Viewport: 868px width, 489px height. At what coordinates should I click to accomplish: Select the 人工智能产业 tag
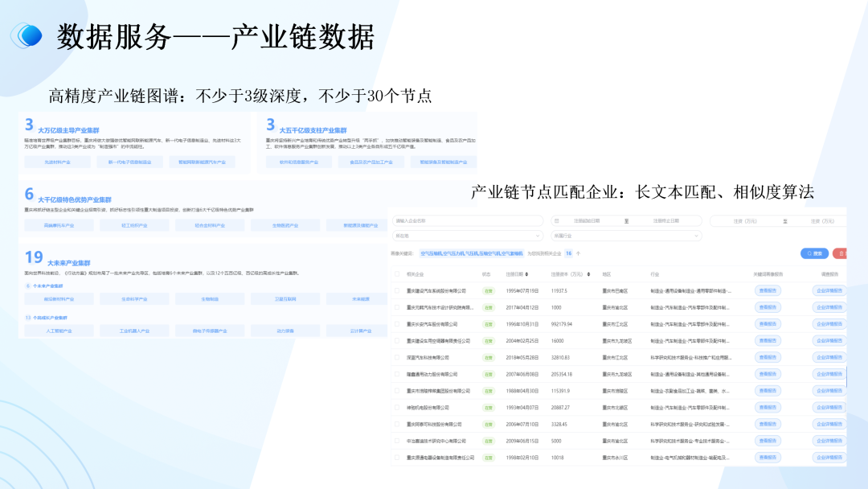tap(60, 330)
